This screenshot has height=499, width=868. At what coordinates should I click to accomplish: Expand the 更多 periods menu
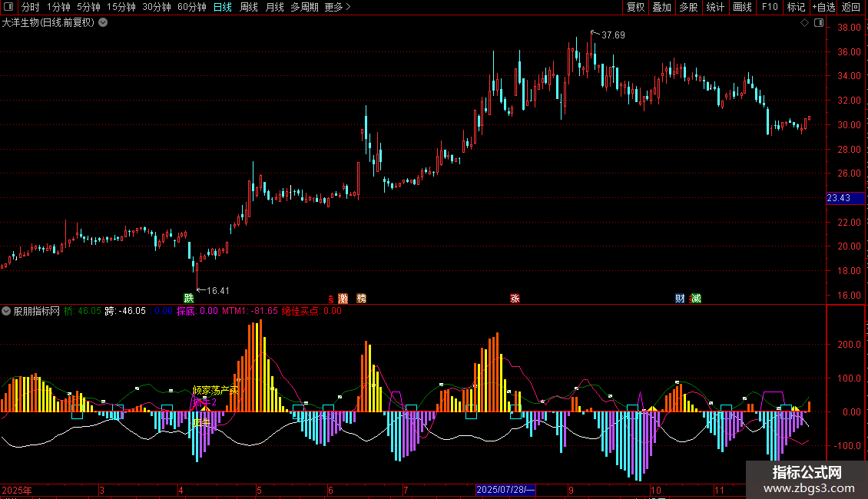click(337, 7)
